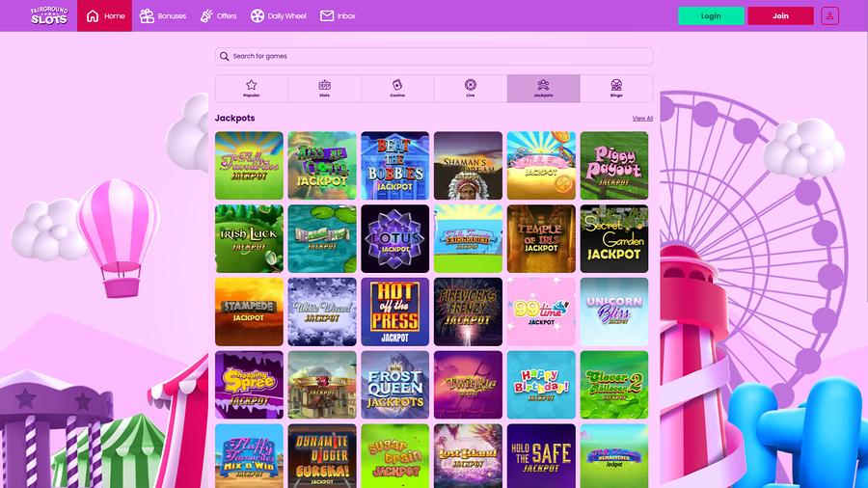Select the Live category tab
The height and width of the screenshot is (488, 868).
point(471,89)
